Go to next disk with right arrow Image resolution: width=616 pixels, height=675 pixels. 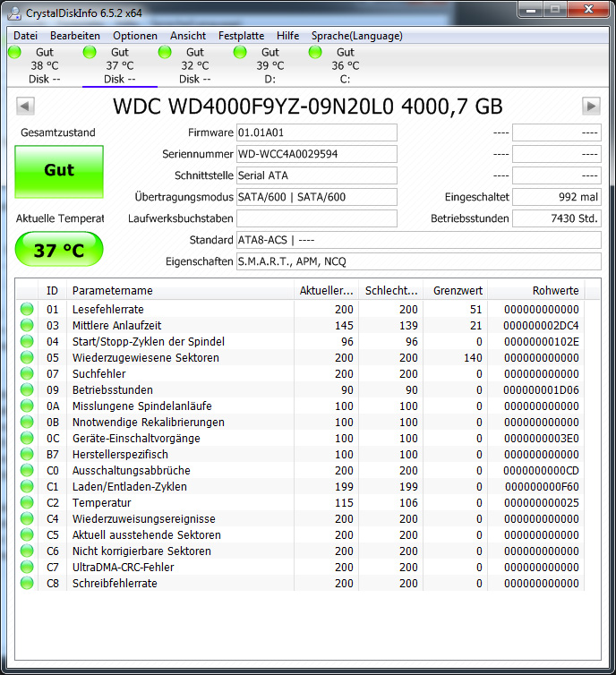(591, 106)
